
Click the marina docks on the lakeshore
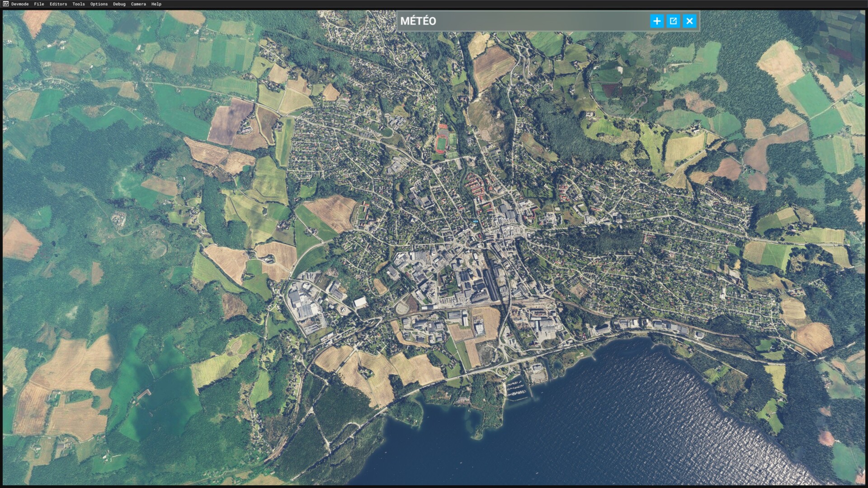click(x=515, y=389)
